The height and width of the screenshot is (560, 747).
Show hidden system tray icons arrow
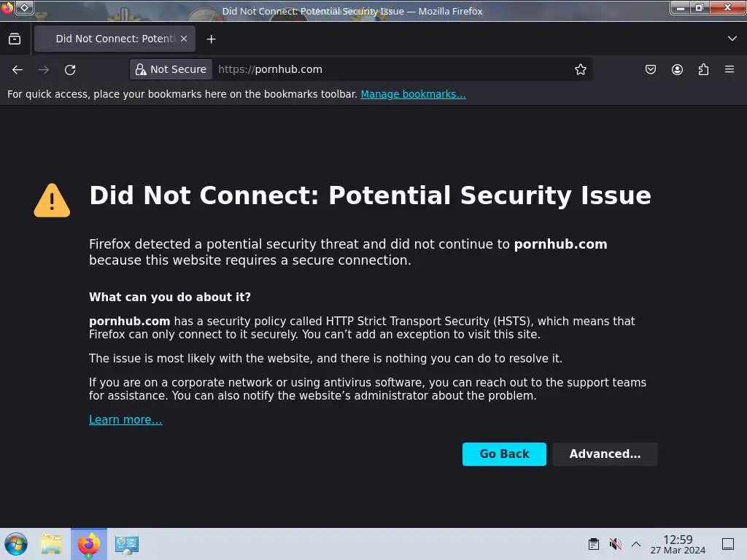coord(636,544)
